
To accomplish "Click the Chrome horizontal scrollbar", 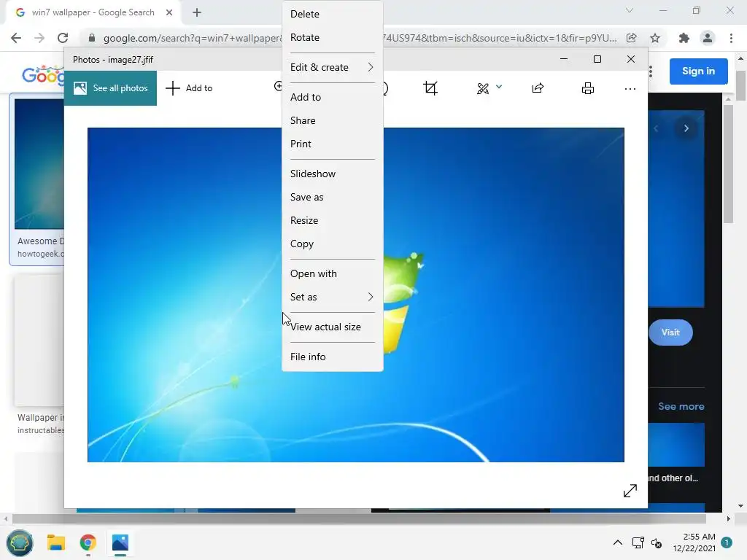I will click(359, 518).
